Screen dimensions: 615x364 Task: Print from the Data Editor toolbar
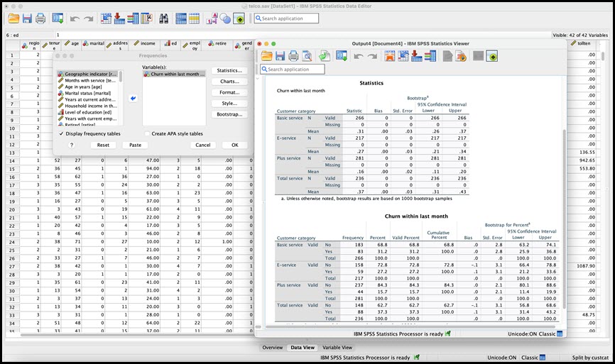click(40, 18)
